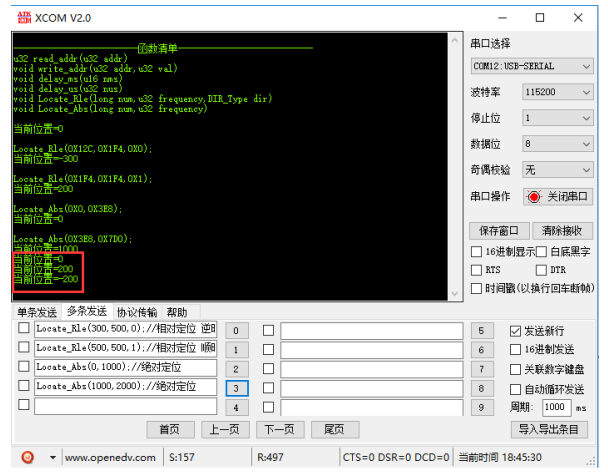Send entry with button 9
This screenshot has height=475, width=608.
pos(482,408)
